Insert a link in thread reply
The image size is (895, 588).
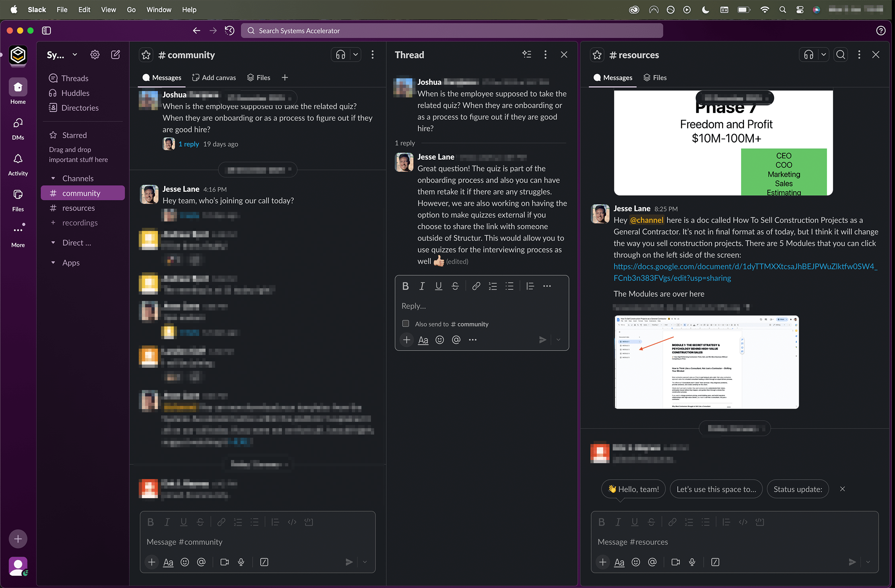tap(476, 286)
